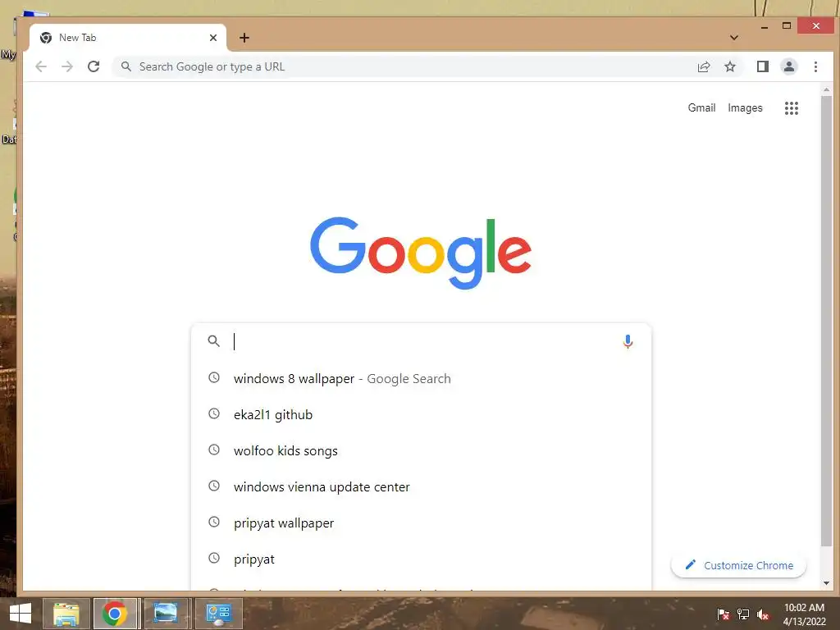Open the Windows Start button
840x630 pixels.
(x=21, y=614)
